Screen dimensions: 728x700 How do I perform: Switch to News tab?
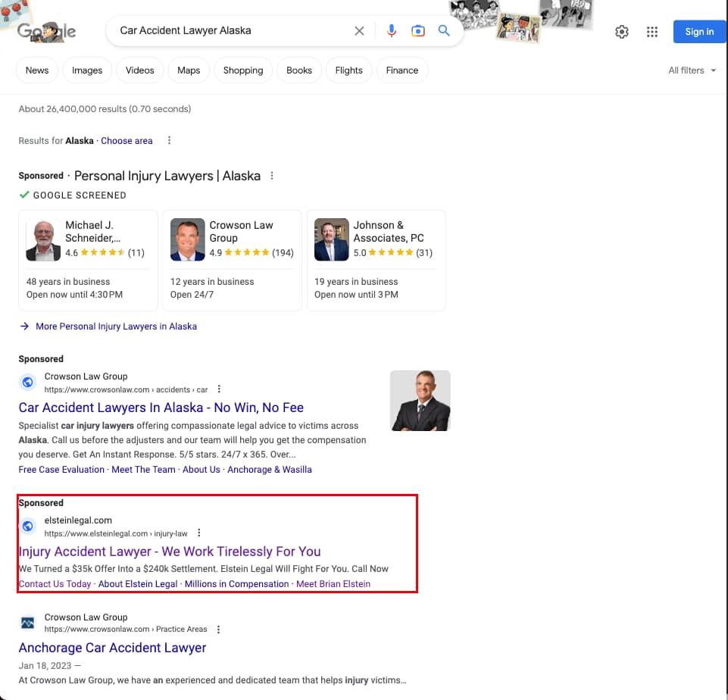pos(37,70)
